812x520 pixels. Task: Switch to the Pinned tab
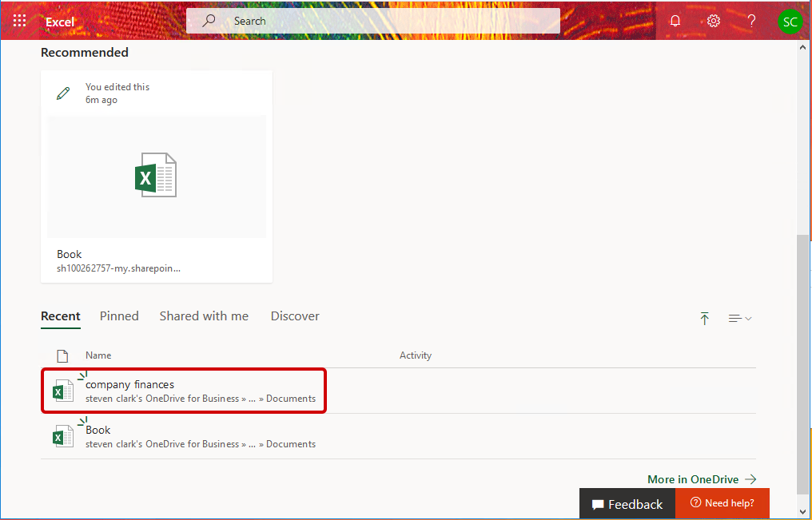pos(119,316)
